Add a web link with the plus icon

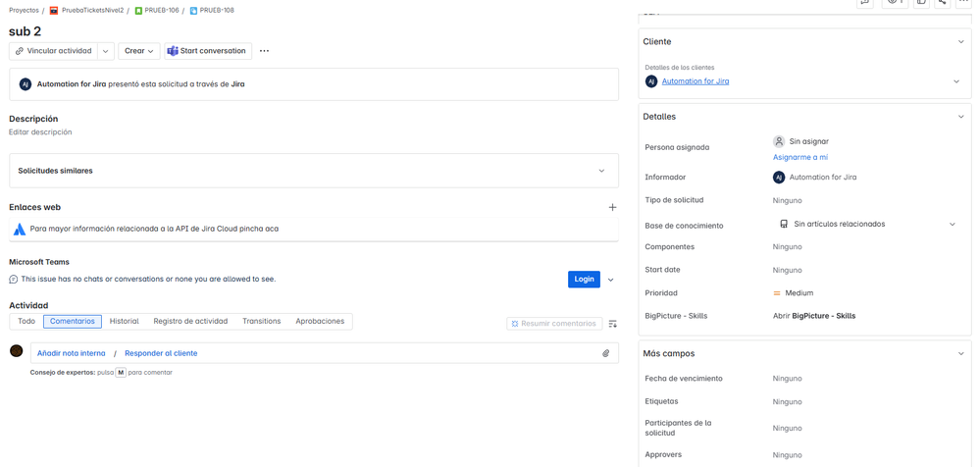click(612, 207)
